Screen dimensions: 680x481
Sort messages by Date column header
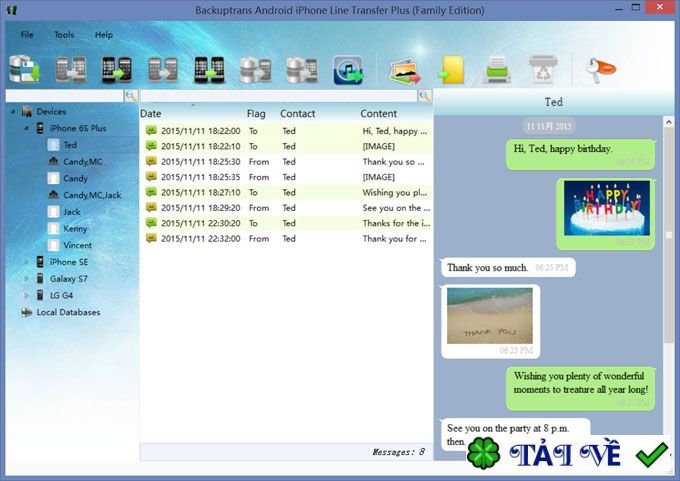tap(150, 114)
